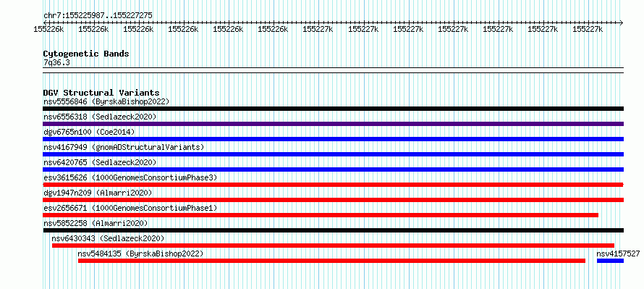Click the chr7:155225987..155227275 coordinate label
Image resolution: width=644 pixels, height=289 pixels.
click(98, 15)
